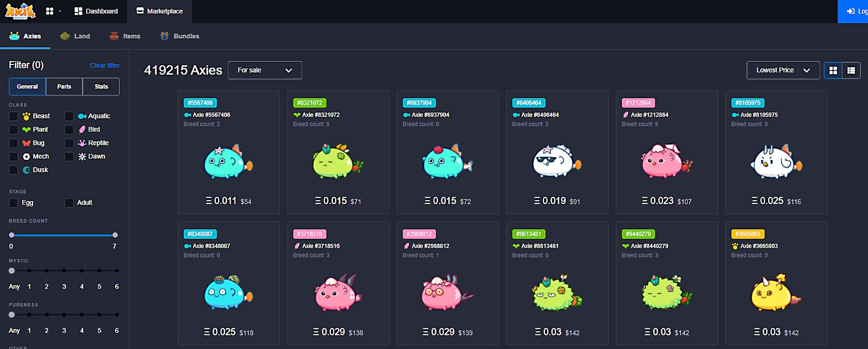Click plant class icon beside Axie #8321072

(x=297, y=115)
